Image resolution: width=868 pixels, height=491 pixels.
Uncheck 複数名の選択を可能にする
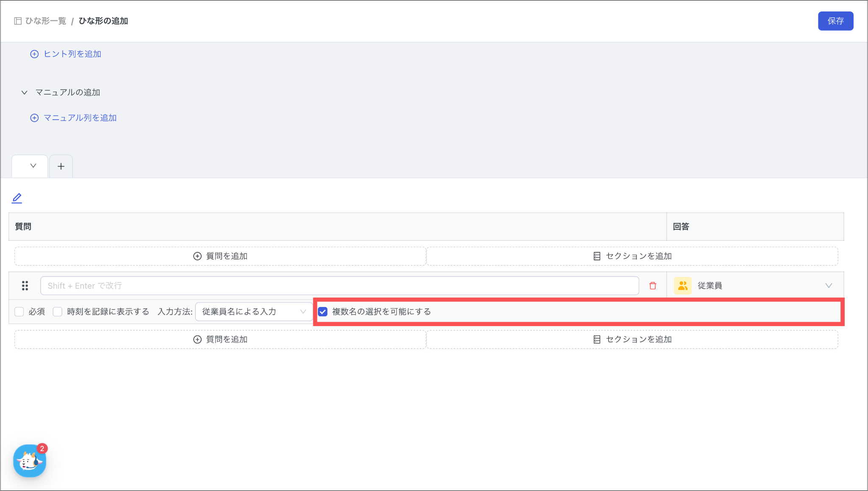[323, 312]
